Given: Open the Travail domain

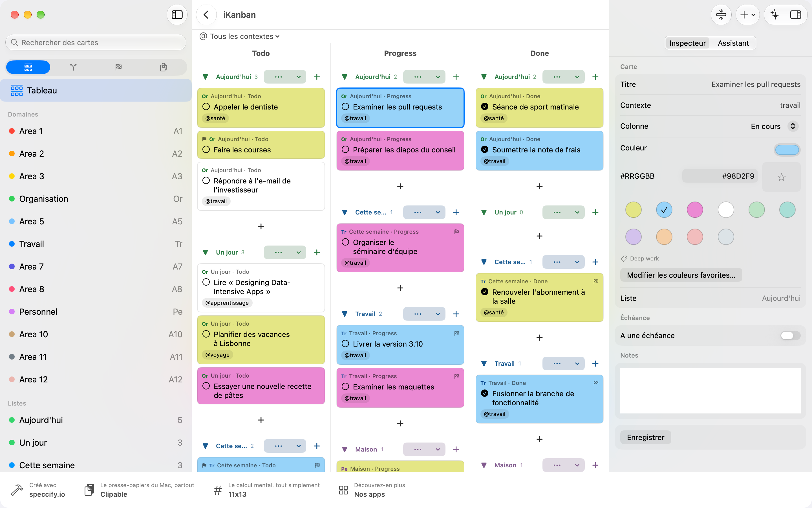Looking at the screenshot, I should pos(96,244).
